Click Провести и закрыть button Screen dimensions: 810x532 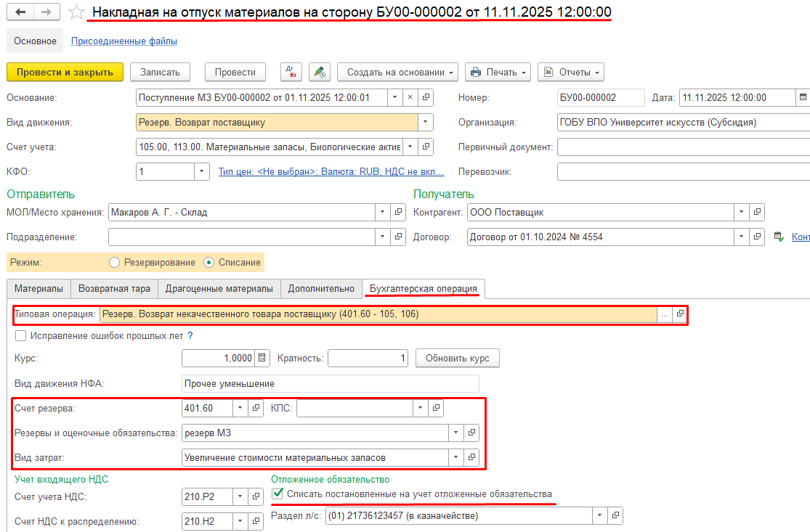pos(65,73)
